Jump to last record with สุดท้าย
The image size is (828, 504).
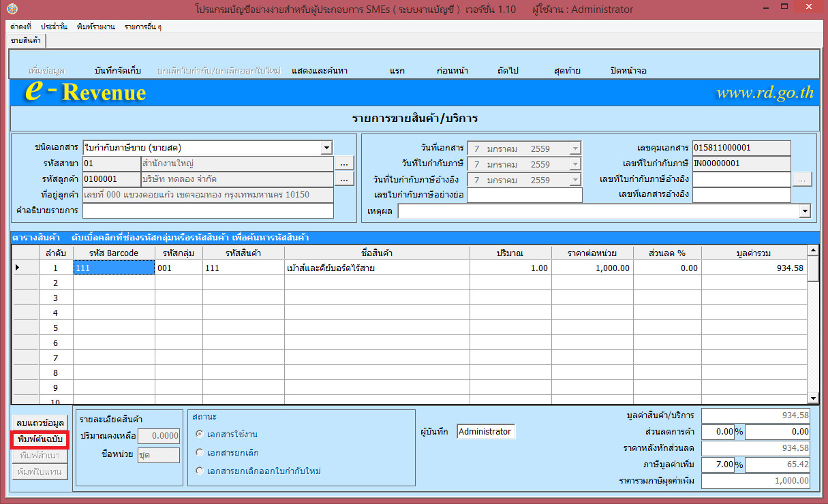567,71
